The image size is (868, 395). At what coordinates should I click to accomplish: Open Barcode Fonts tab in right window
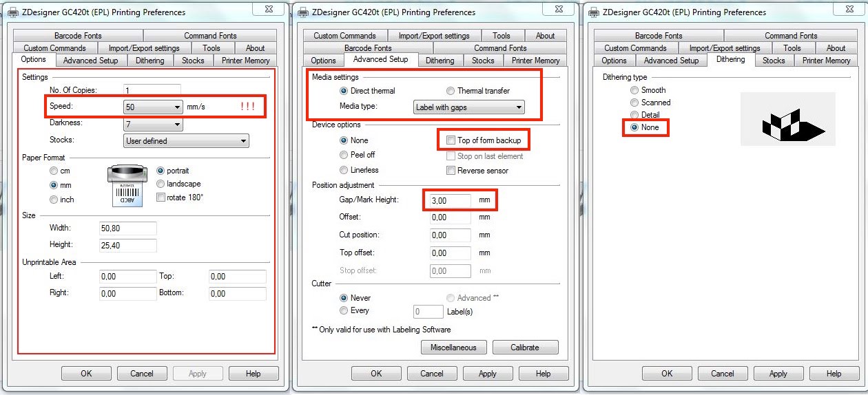(658, 36)
